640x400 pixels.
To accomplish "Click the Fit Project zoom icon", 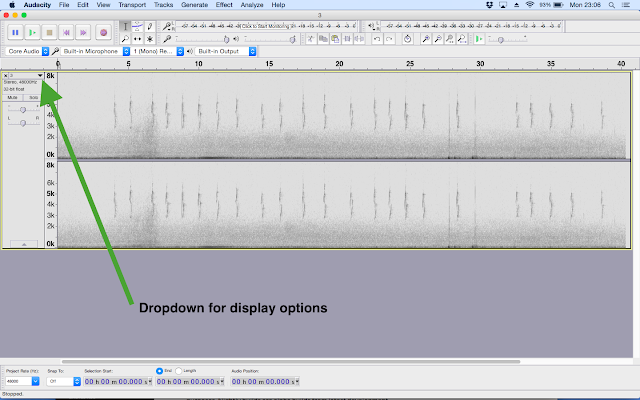I will pos(462,39).
